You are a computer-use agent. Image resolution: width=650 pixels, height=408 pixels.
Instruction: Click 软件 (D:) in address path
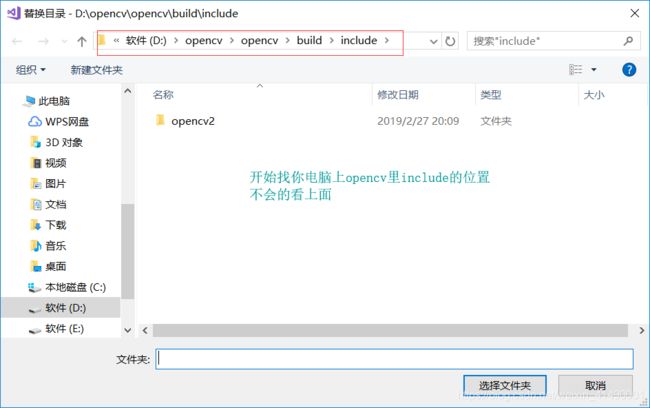[146, 40]
